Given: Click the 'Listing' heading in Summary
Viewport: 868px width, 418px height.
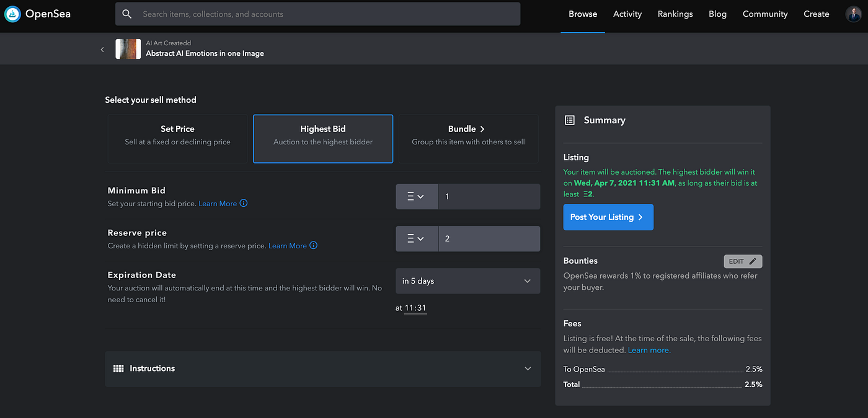Looking at the screenshot, I should [x=576, y=157].
